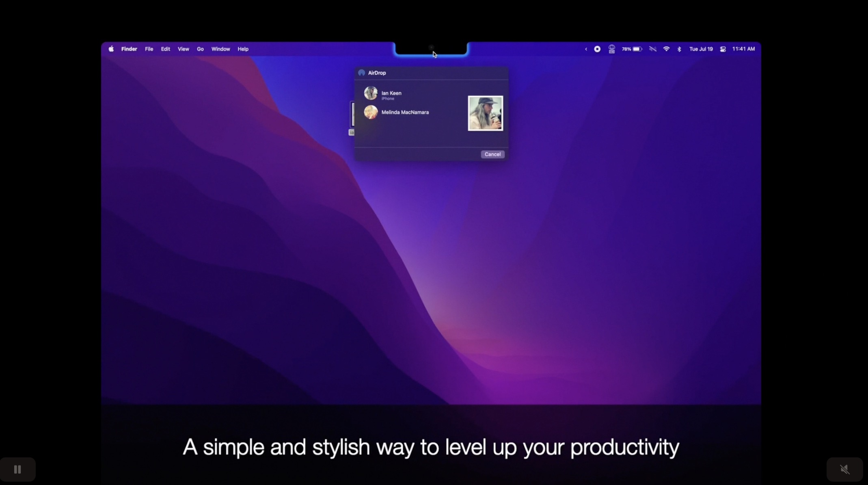Click the photo thumbnail being shared
Screen dimensions: 868x485
(x=485, y=113)
